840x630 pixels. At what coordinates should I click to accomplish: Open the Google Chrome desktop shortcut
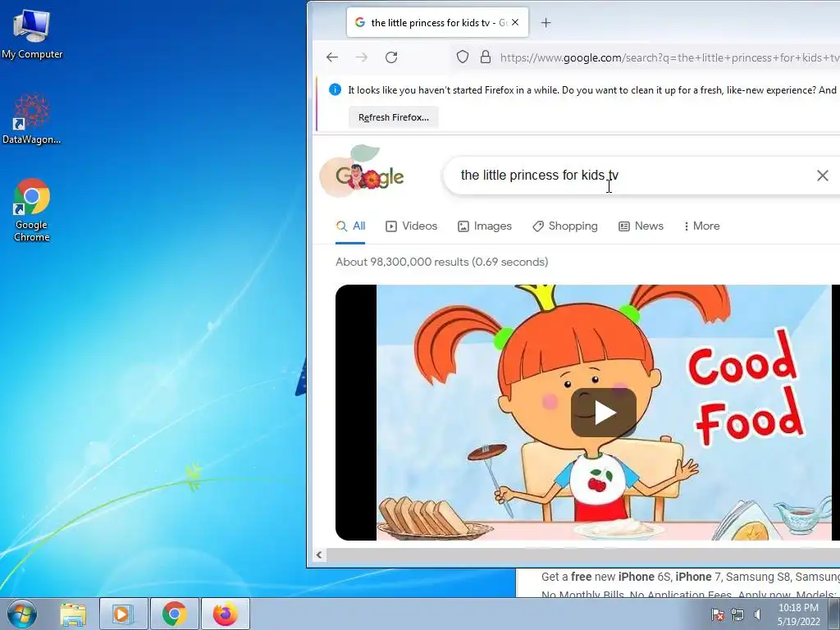pyautogui.click(x=32, y=209)
